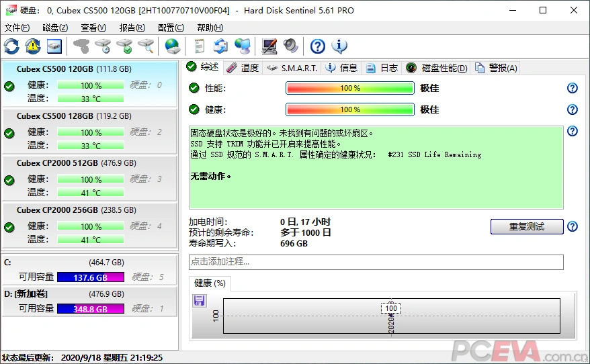This screenshot has width=590, height=364.
Task: Click the green check icon beside 健康 in overview
Action: click(194, 109)
